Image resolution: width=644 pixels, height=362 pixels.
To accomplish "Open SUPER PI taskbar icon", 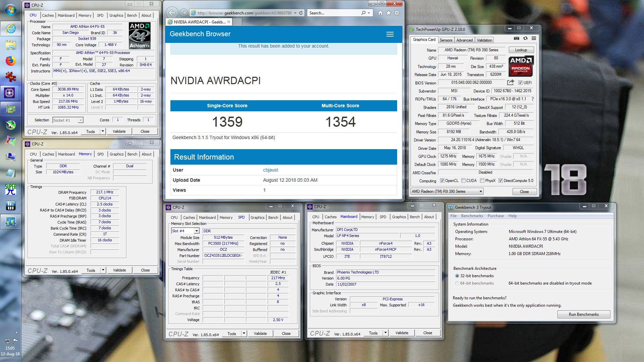I will point(10,189).
